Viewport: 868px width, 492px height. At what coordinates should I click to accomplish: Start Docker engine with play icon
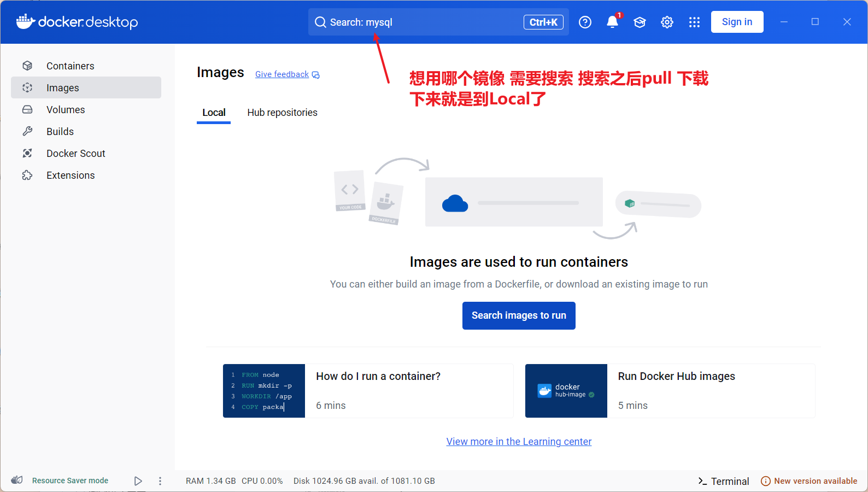pyautogui.click(x=138, y=481)
